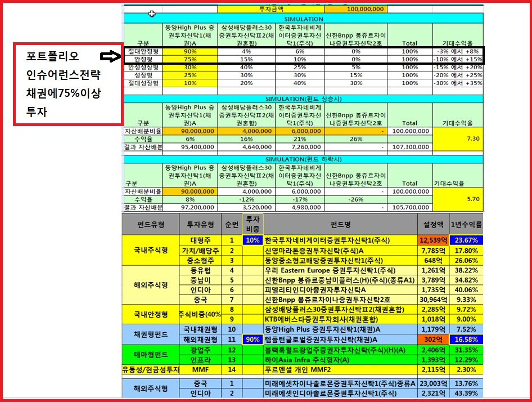The width and height of the screenshot is (532, 402).
Task: Click expected return '-15% 에서 +20%'
Action: pyautogui.click(x=458, y=68)
